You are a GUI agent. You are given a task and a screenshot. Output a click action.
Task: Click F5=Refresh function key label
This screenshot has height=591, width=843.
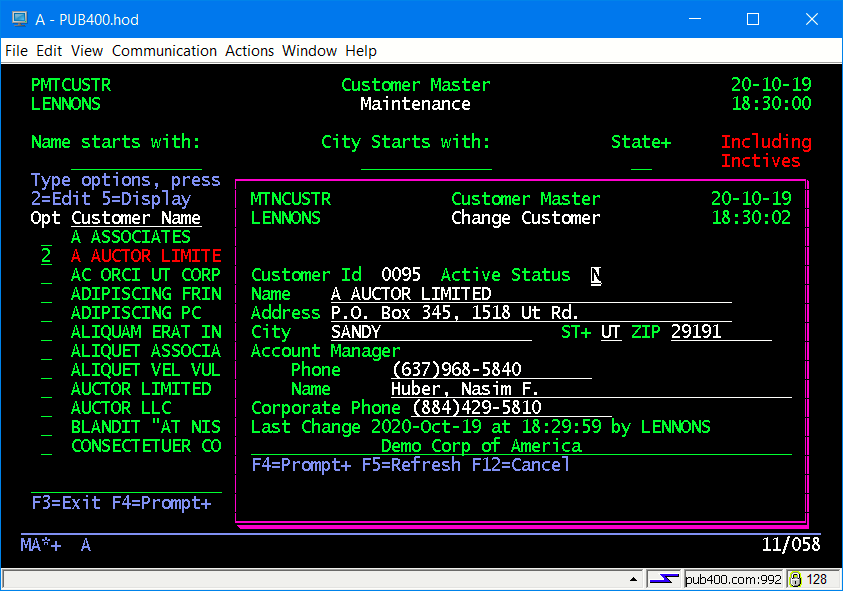(x=411, y=465)
